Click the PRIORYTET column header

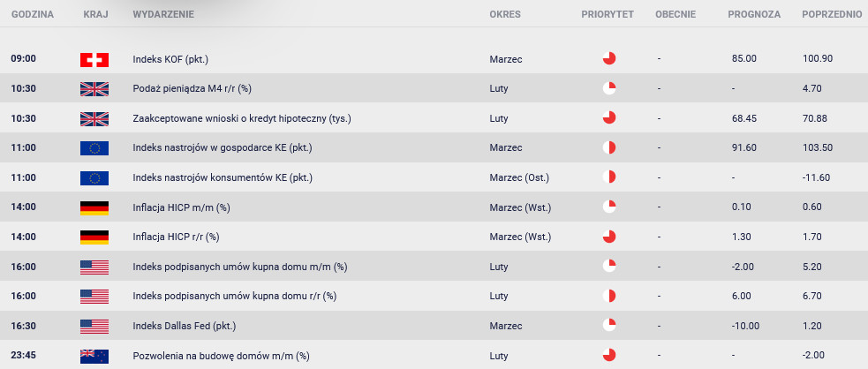coord(608,14)
